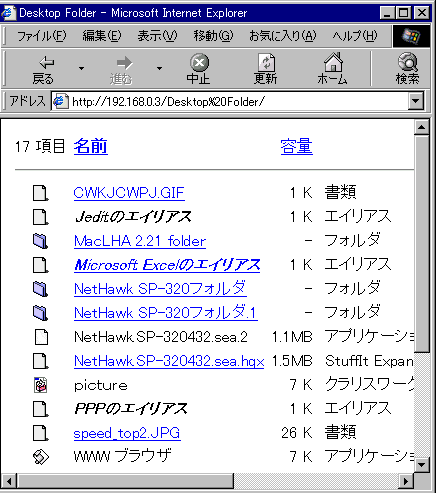Click the PPPのエイリアス file name text
The height and width of the screenshot is (493, 436).
point(131,409)
